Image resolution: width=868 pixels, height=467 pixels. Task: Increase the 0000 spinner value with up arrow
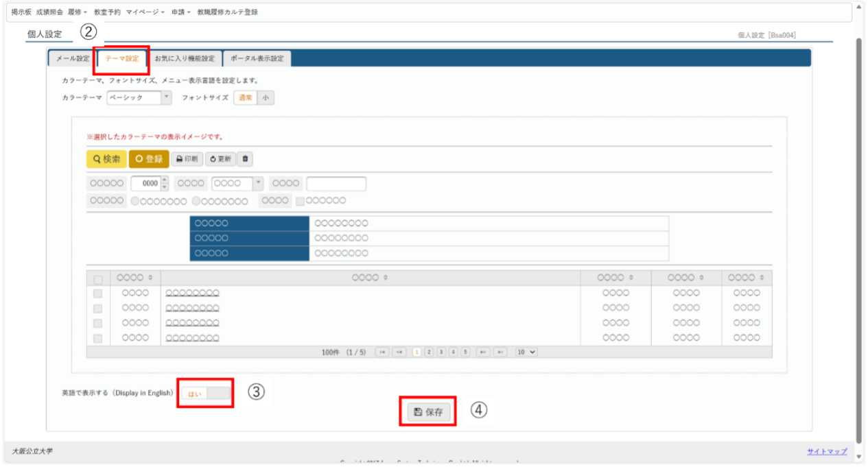tap(164, 180)
